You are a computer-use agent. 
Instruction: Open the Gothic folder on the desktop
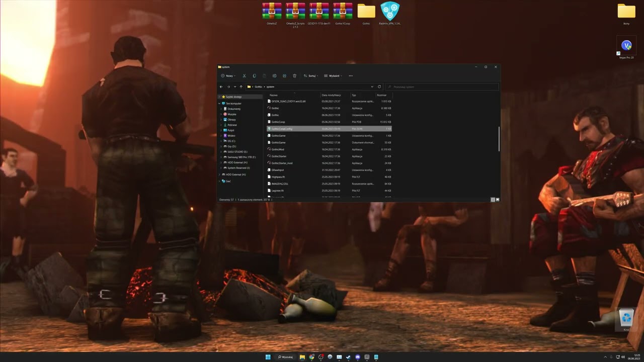pos(366,14)
